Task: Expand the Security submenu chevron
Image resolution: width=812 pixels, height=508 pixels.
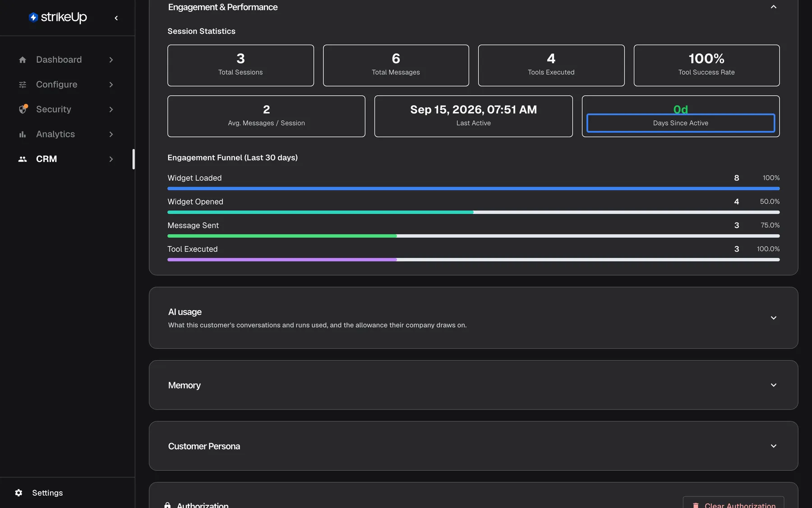Action: tap(111, 109)
